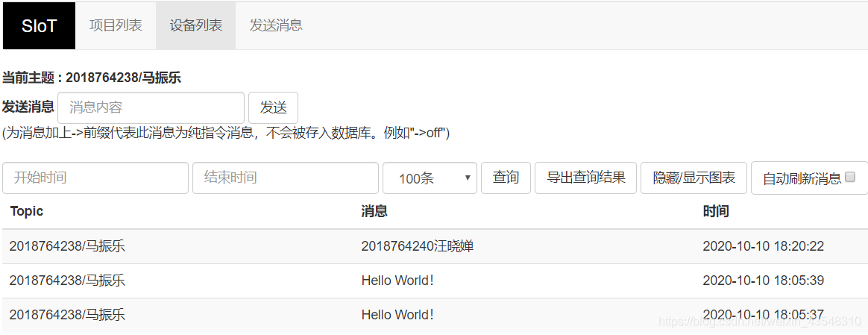Click the 当前主题 heading text
The width and height of the screenshot is (868, 335).
[92, 78]
